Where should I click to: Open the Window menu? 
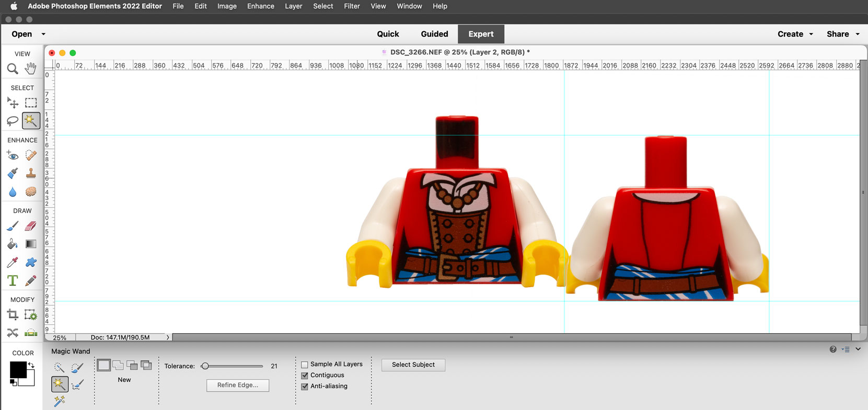point(409,6)
